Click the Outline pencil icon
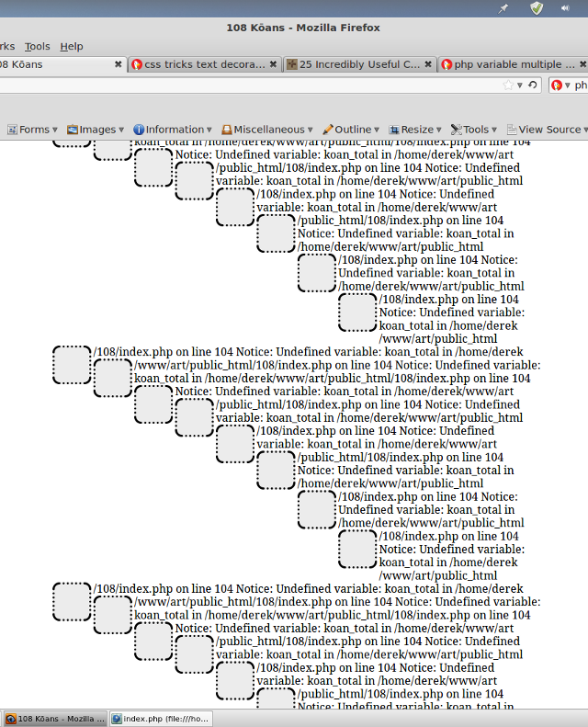Screen dimensions: 588x727 [x=328, y=130]
